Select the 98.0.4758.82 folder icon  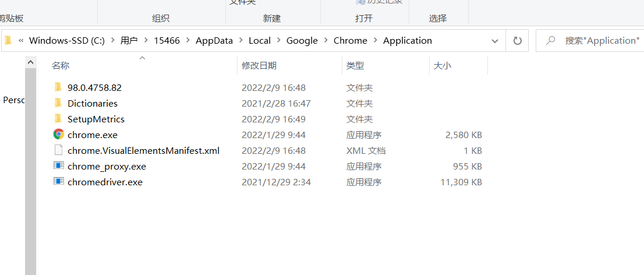tap(58, 87)
